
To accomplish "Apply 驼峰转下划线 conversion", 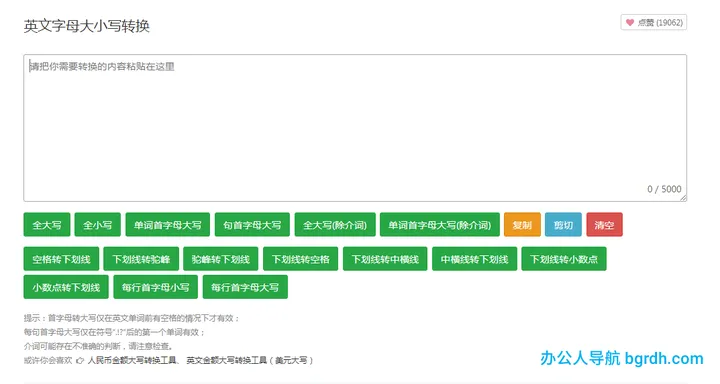I will 220,259.
